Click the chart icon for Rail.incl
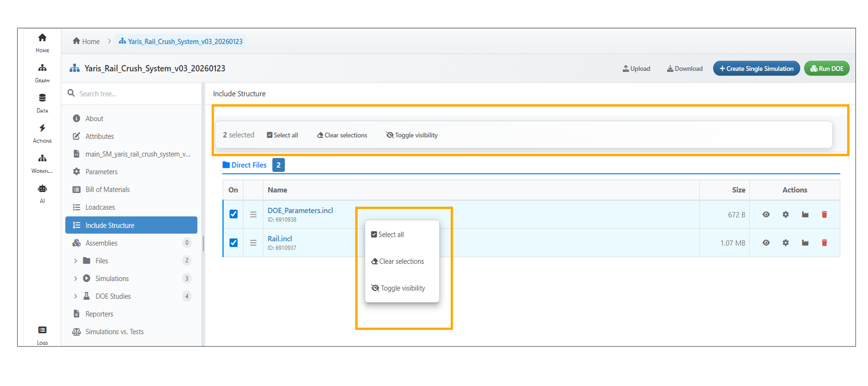Screen dimensions: 868x386 805,243
